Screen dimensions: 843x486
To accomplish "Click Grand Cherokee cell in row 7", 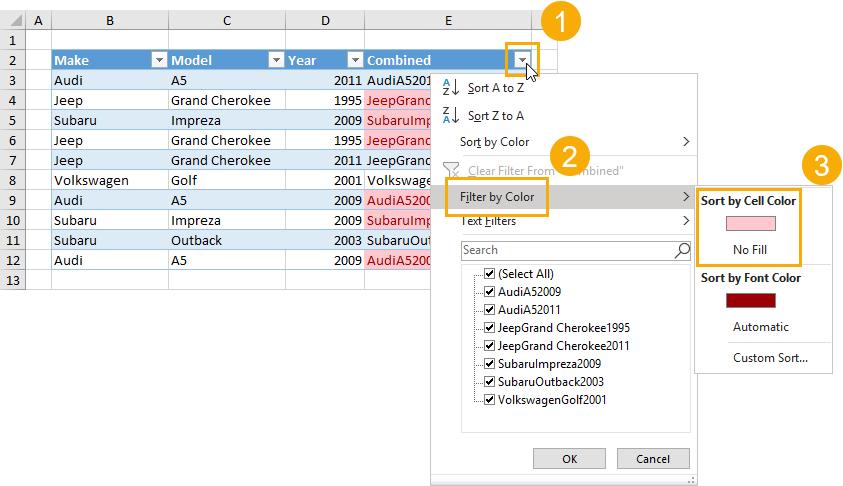I will click(x=227, y=160).
